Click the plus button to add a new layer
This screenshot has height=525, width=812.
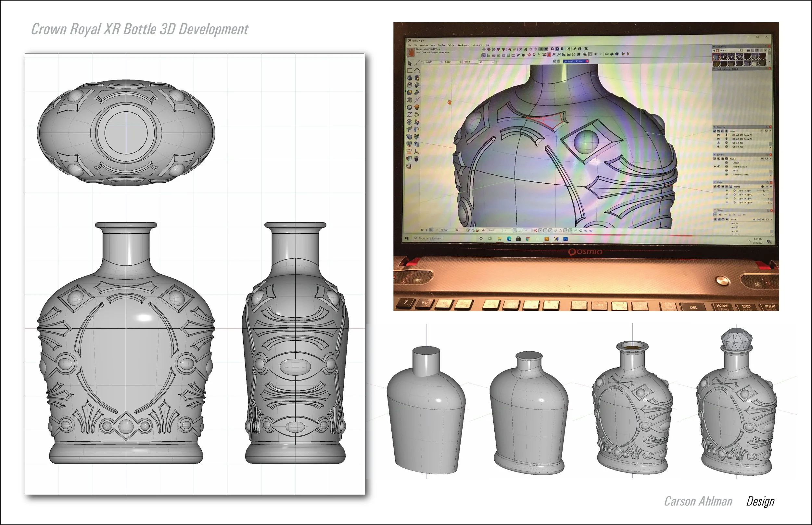click(763, 159)
